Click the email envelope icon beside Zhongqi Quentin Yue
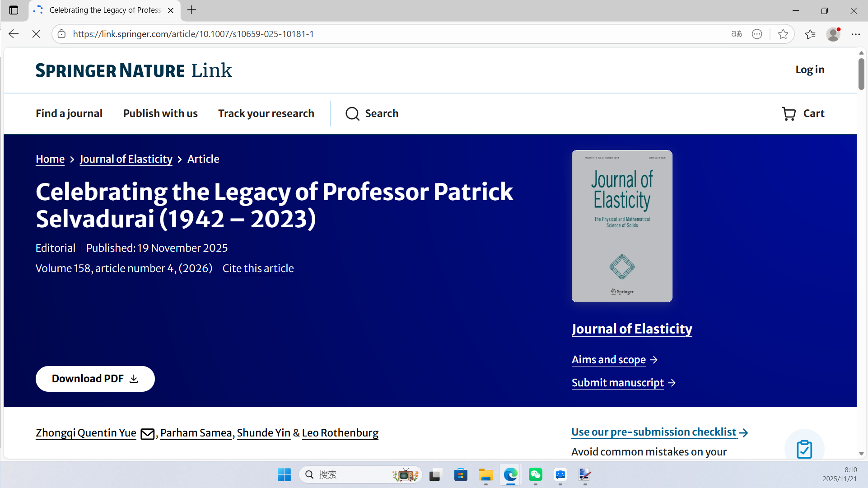Viewport: 868px width, 488px height. point(147,434)
